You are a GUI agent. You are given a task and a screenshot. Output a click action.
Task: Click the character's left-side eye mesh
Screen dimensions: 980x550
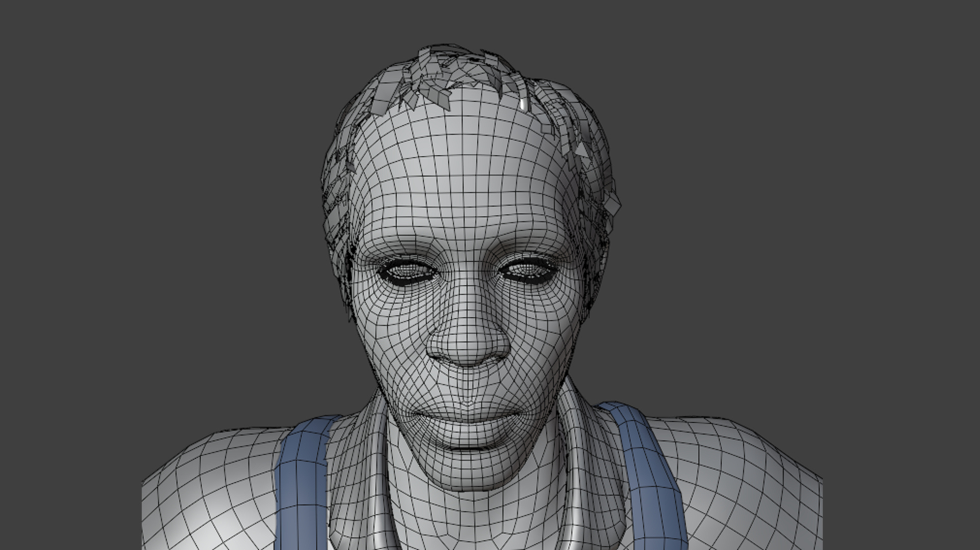(407, 271)
